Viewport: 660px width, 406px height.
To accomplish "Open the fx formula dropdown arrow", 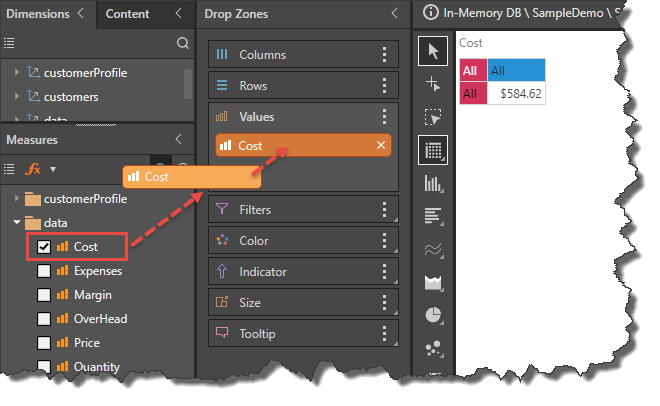I will click(x=52, y=170).
